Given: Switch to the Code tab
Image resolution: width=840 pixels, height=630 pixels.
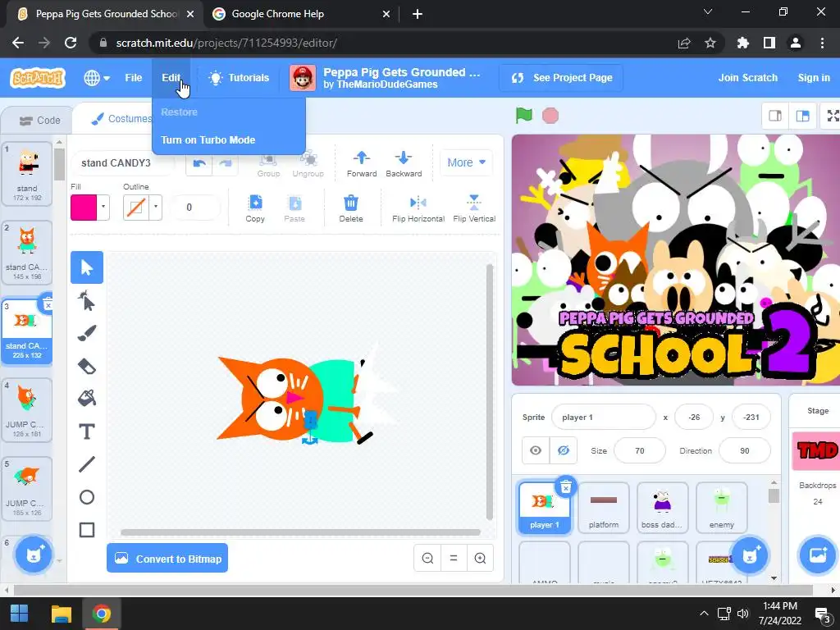Looking at the screenshot, I should pos(40,121).
